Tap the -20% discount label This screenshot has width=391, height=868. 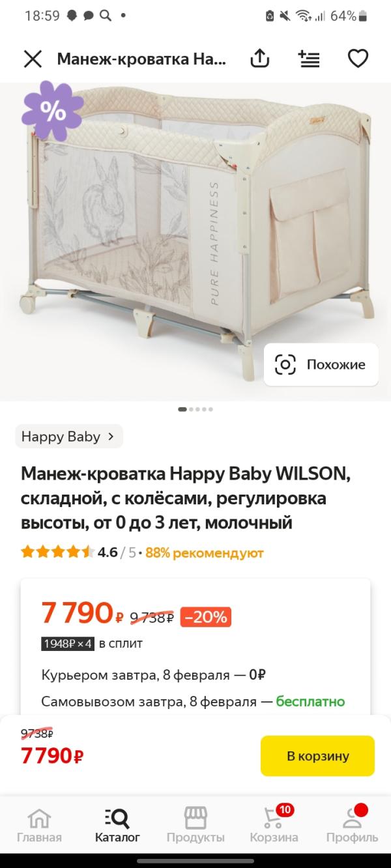pos(205,616)
